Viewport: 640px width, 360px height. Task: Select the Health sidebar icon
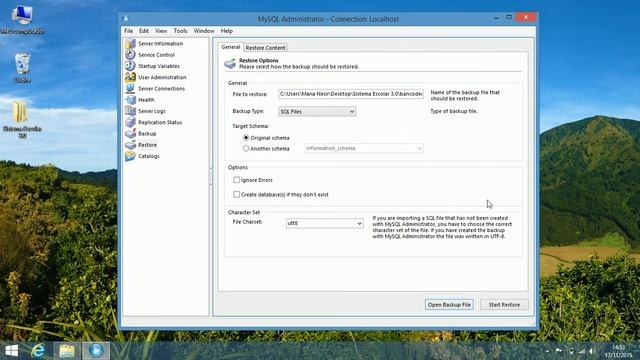pos(130,100)
